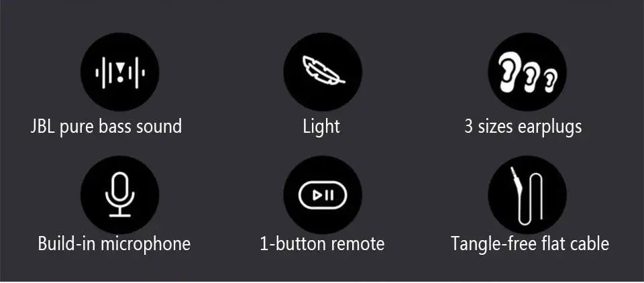Click the pause bars inside remote icon
Viewport: 644px width, 283px height.
[x=329, y=195]
